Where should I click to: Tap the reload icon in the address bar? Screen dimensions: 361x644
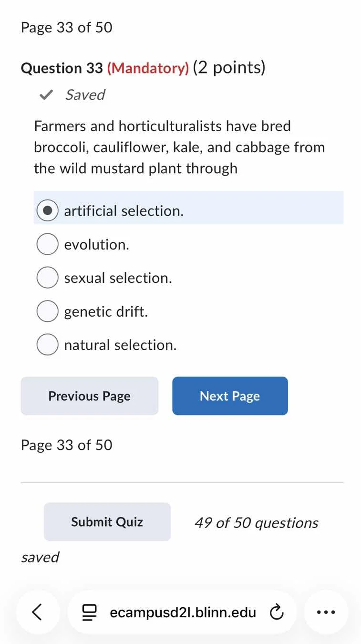[x=277, y=612]
